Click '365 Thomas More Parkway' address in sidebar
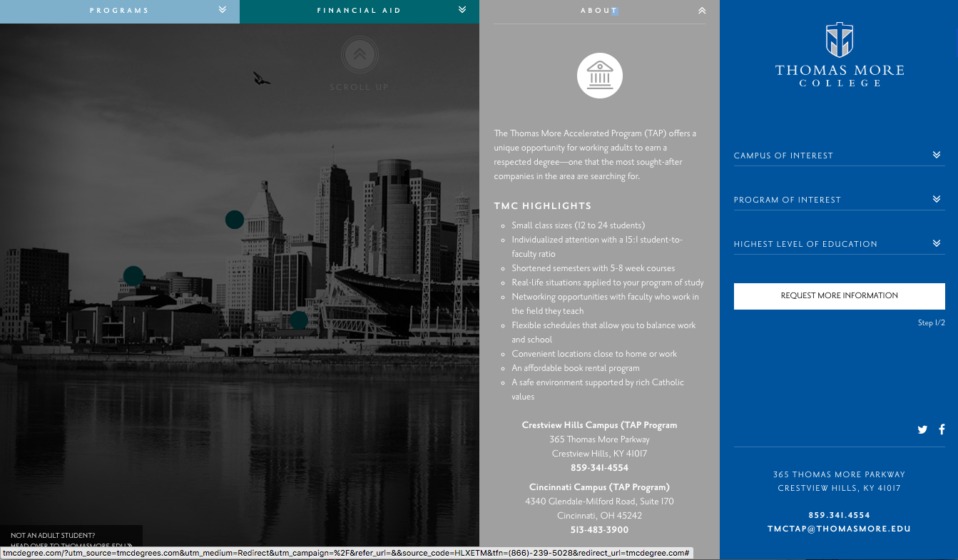958x560 pixels. pos(839,474)
